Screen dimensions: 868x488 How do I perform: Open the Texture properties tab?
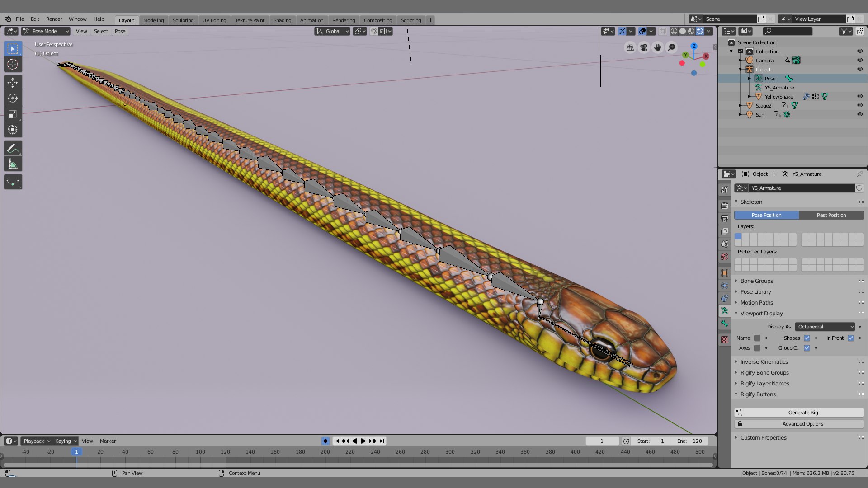click(x=725, y=340)
